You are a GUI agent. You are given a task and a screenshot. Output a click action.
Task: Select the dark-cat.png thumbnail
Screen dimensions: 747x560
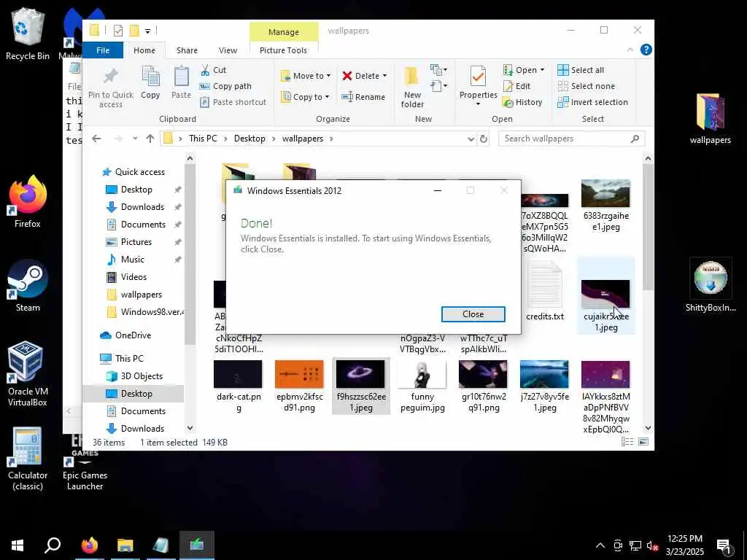click(x=239, y=374)
